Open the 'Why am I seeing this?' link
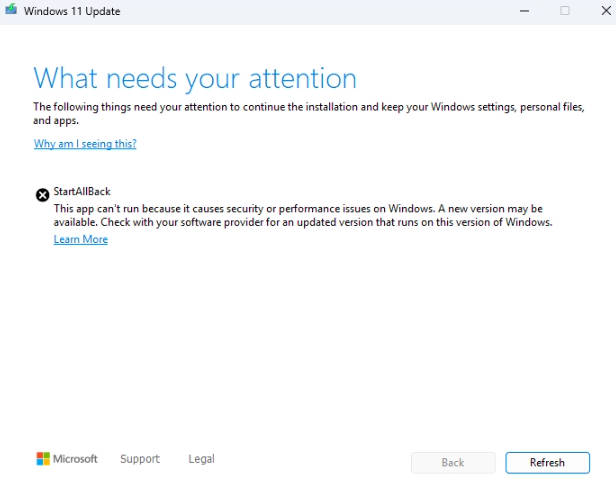This screenshot has height=481, width=616. tap(85, 144)
